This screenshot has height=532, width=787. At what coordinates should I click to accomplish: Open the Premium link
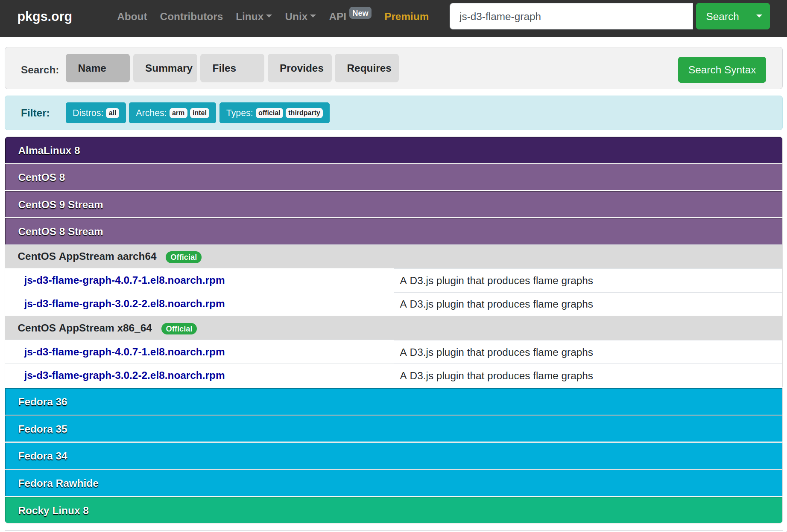point(406,17)
